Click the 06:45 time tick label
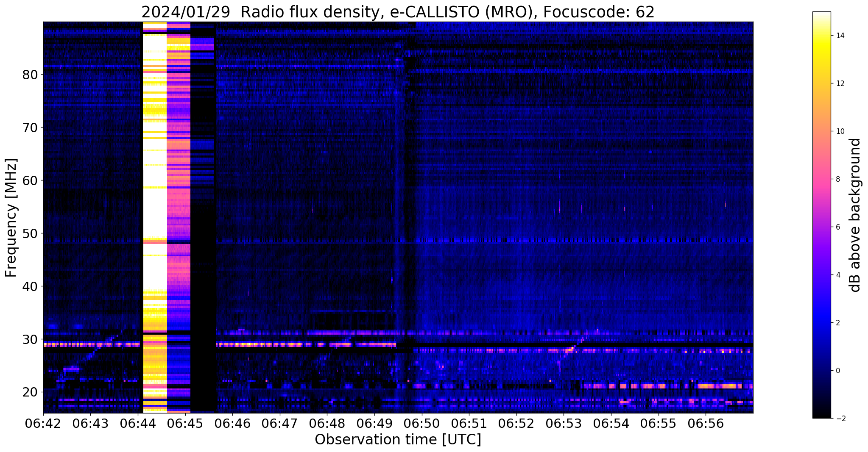 [x=185, y=424]
